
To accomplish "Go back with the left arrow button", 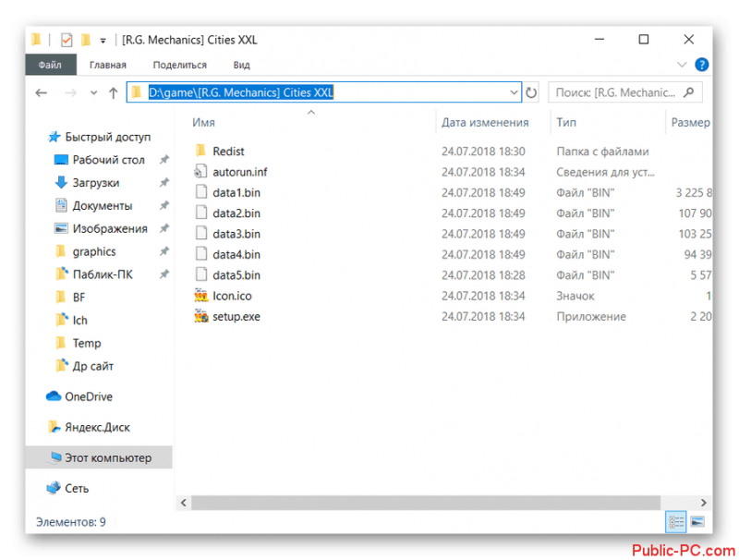I will [x=42, y=92].
